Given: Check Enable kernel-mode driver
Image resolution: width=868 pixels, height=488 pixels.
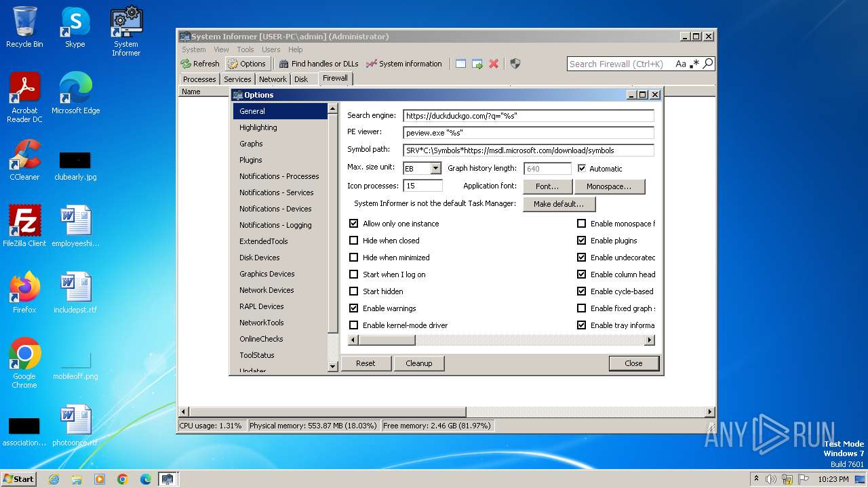Looking at the screenshot, I should pyautogui.click(x=353, y=325).
